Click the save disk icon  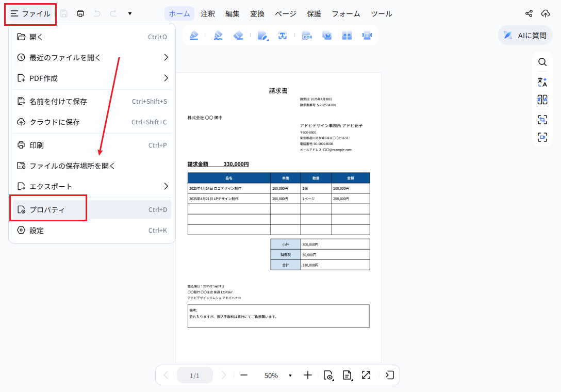point(64,13)
